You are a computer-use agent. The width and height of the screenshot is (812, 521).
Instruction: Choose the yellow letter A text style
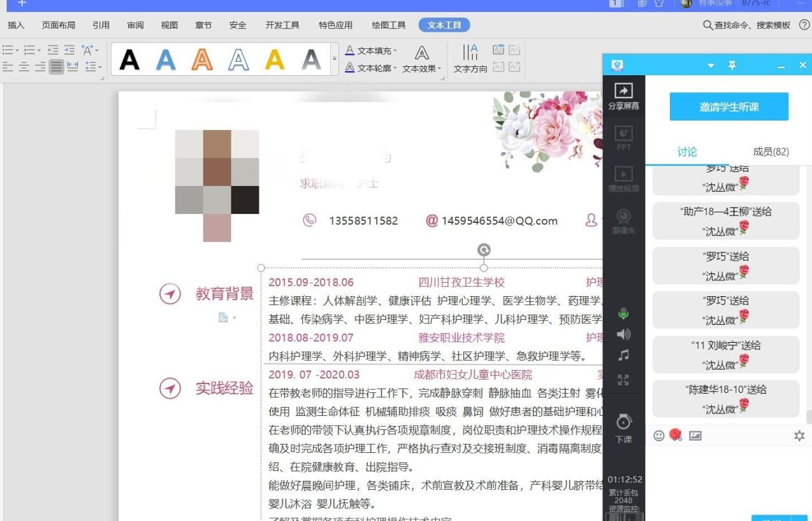(x=275, y=60)
